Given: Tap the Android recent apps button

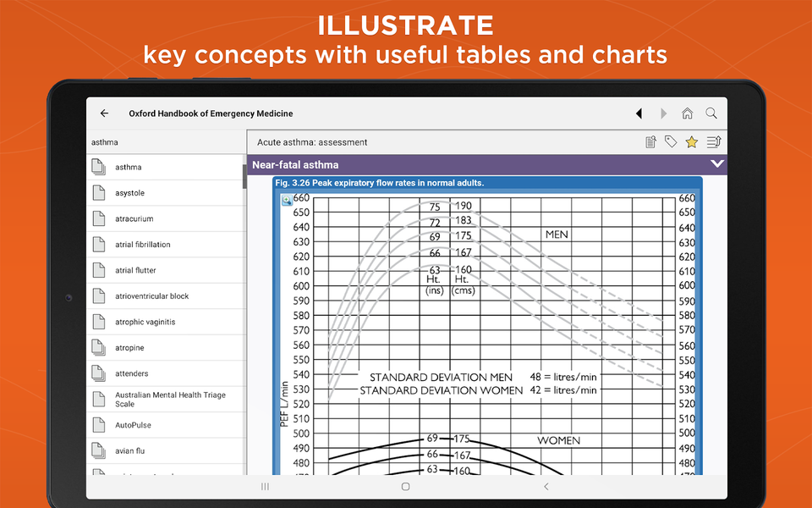Looking at the screenshot, I should [265, 486].
